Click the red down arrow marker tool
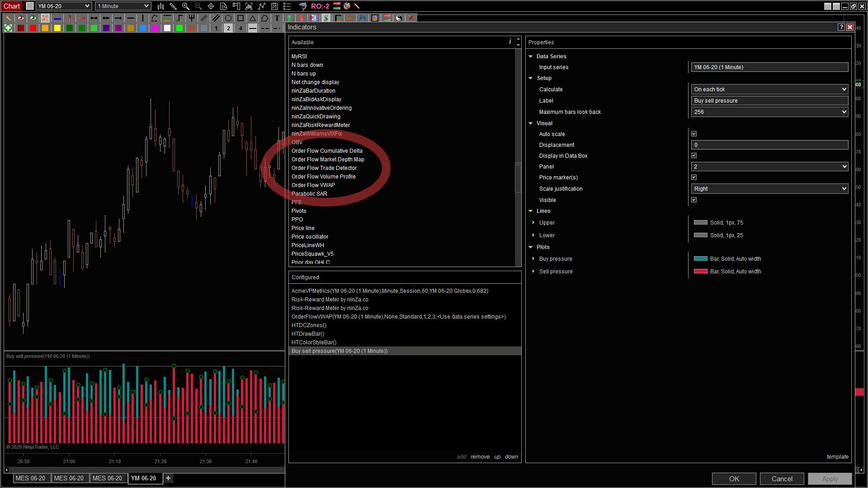The image size is (868, 488). [302, 18]
